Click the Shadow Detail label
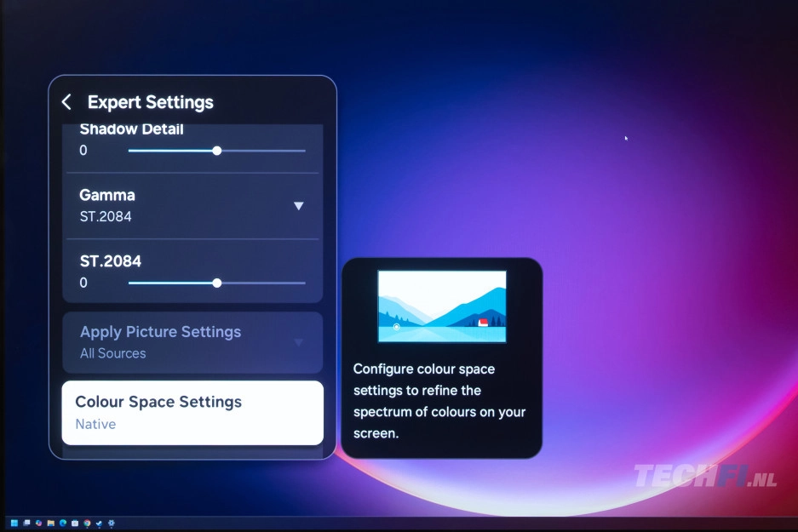This screenshot has width=798, height=532. [x=131, y=129]
